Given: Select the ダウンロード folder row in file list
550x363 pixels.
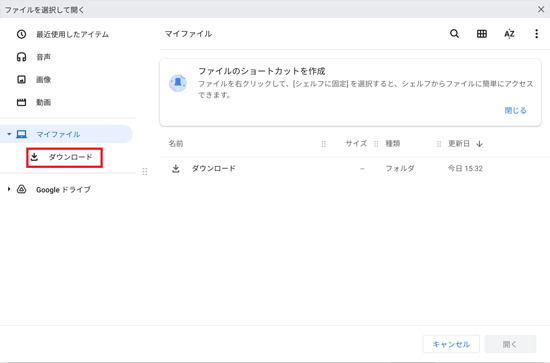Looking at the screenshot, I should (355, 169).
